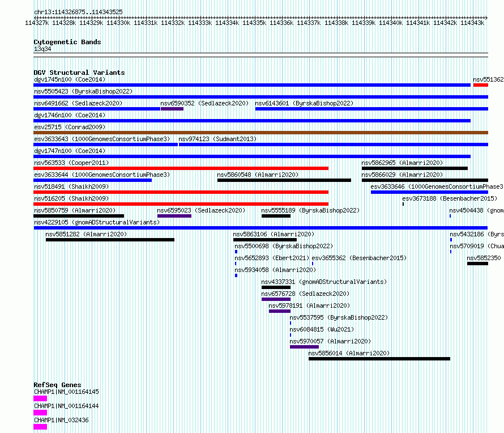Open the nsv6491662 (Sedlazeck2020) variant
The width and height of the screenshot is (504, 433).
point(78,103)
